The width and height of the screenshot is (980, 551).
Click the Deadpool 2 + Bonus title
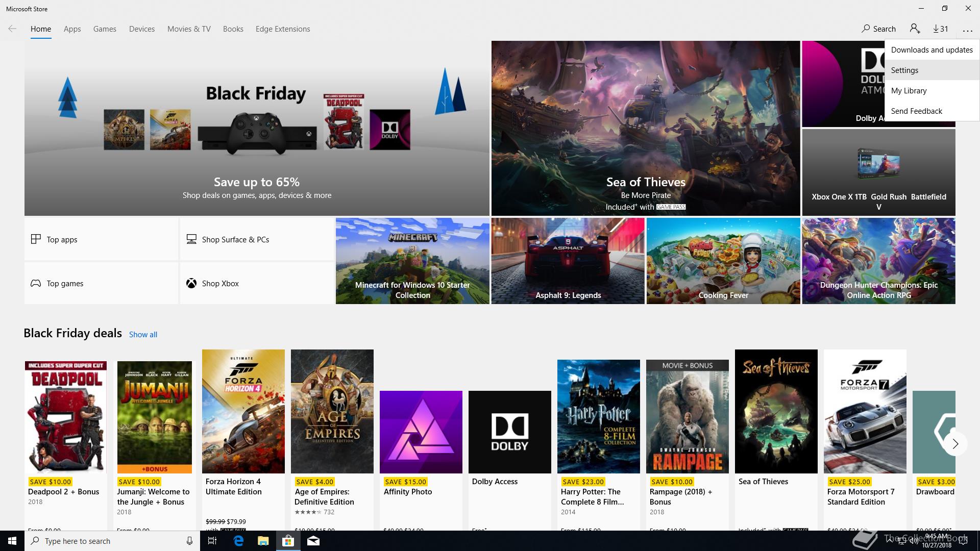(x=64, y=492)
